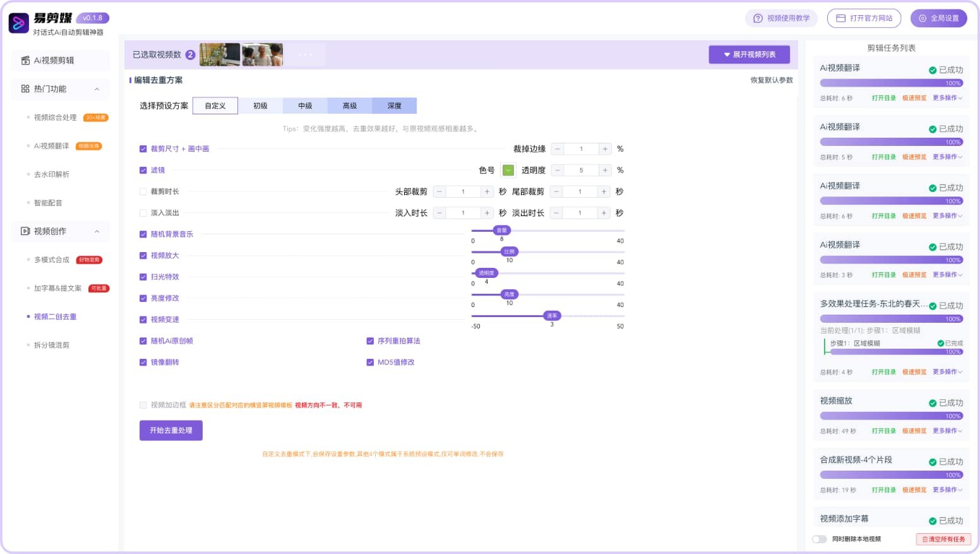The width and height of the screenshot is (980, 554).
Task: Click 极速预览 for the first Ai视频翻译 task
Action: tap(914, 98)
